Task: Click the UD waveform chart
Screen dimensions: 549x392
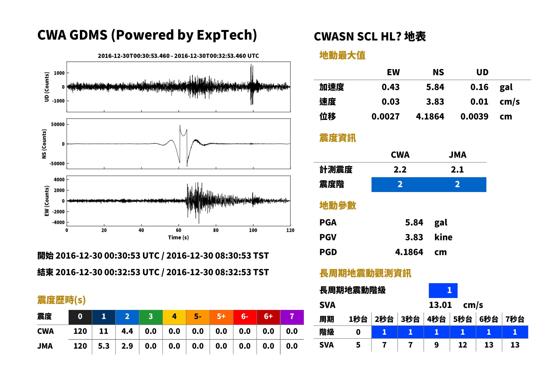Action: pos(178,87)
